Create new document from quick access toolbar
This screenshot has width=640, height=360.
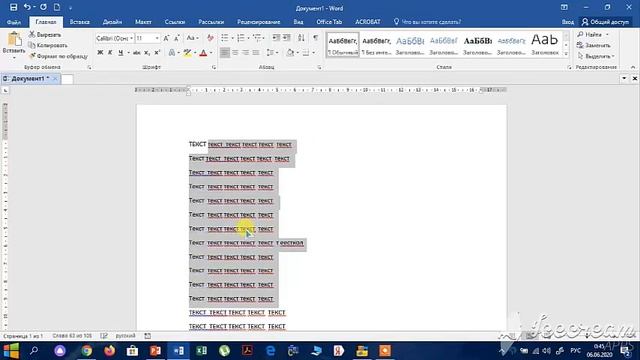[57, 7]
